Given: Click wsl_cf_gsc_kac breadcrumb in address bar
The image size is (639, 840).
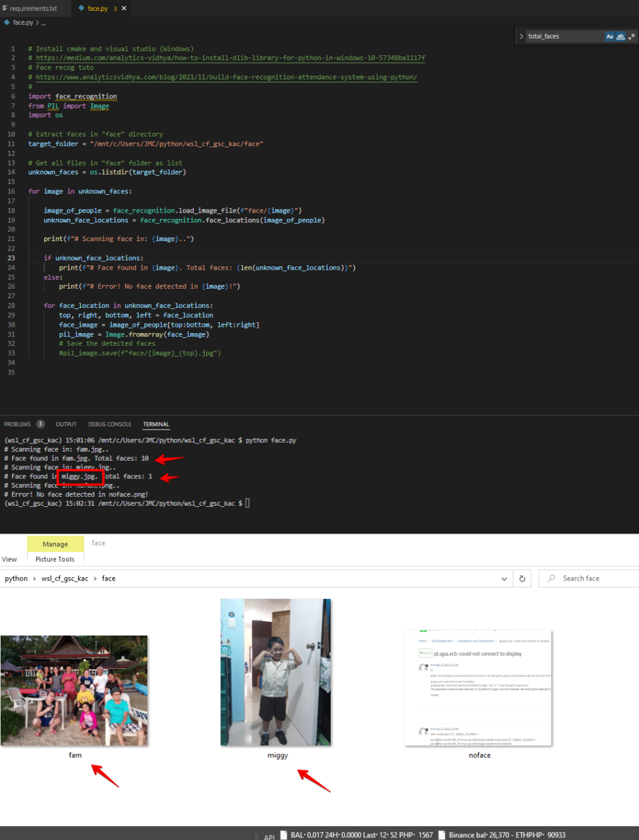Looking at the screenshot, I should pos(65,579).
